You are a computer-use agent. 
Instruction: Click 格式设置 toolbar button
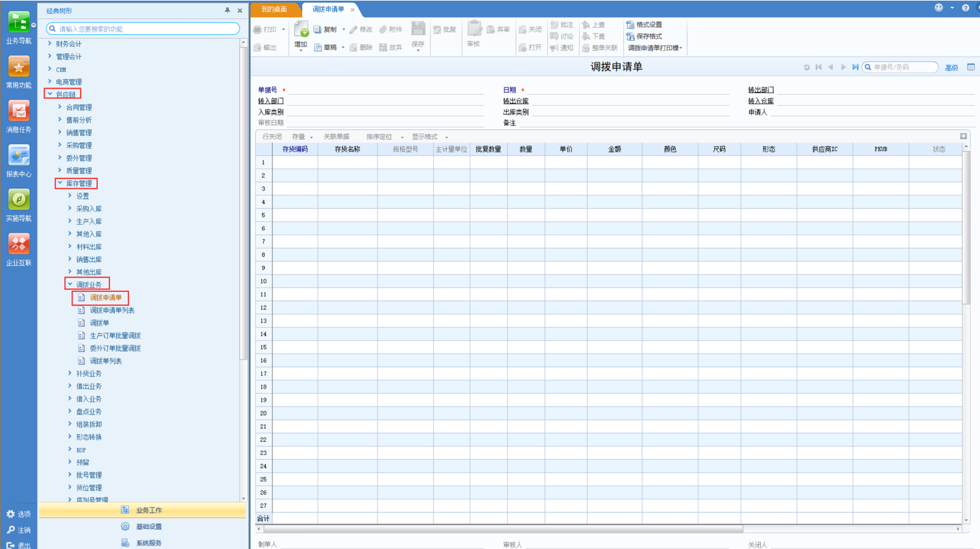[x=644, y=25]
